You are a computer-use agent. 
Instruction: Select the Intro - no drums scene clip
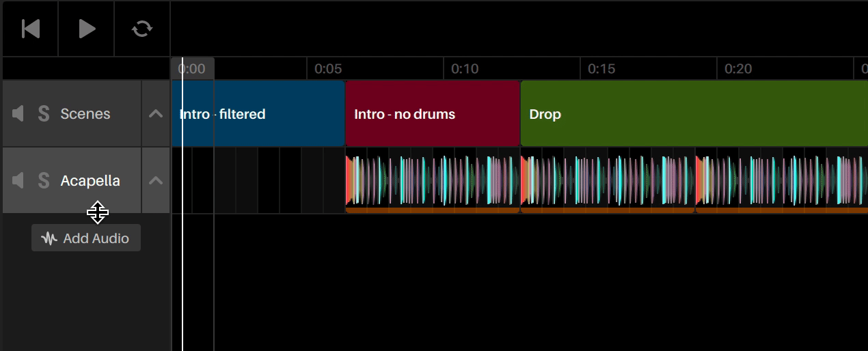click(x=433, y=113)
